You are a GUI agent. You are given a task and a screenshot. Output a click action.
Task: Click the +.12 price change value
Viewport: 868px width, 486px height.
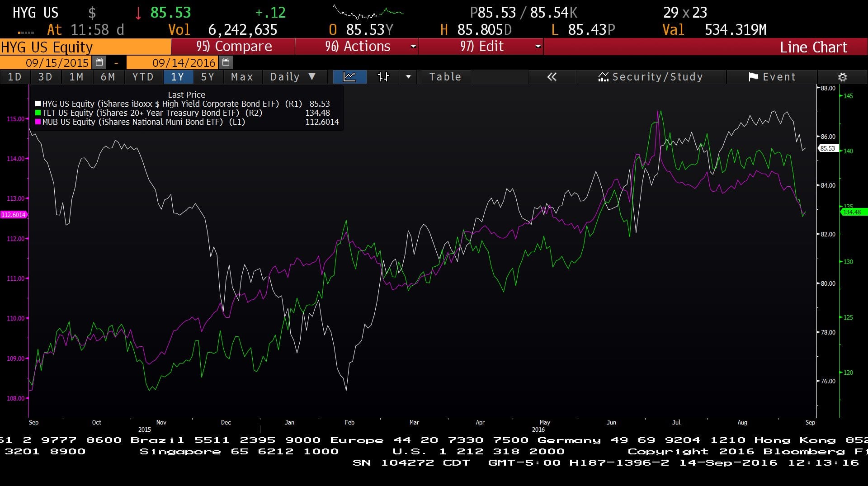click(270, 12)
